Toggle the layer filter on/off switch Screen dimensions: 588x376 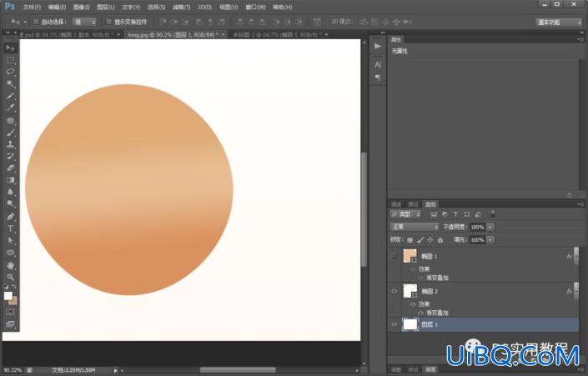coord(493,214)
